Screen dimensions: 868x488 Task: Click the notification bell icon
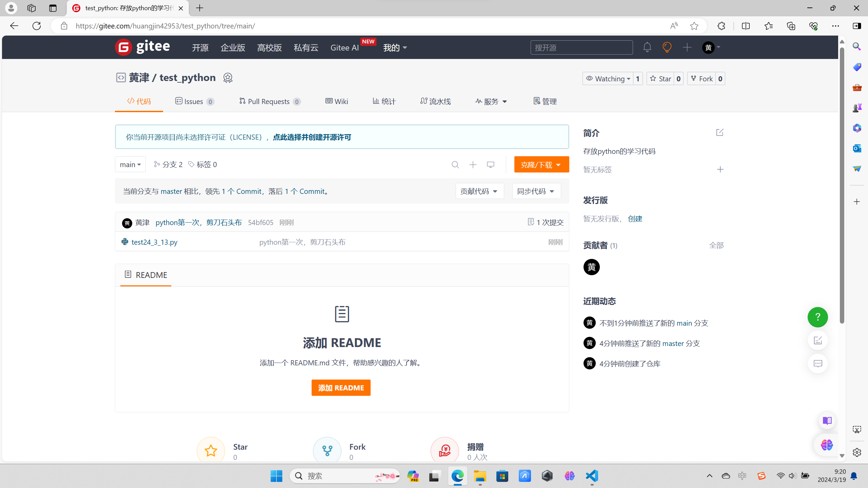(x=647, y=47)
